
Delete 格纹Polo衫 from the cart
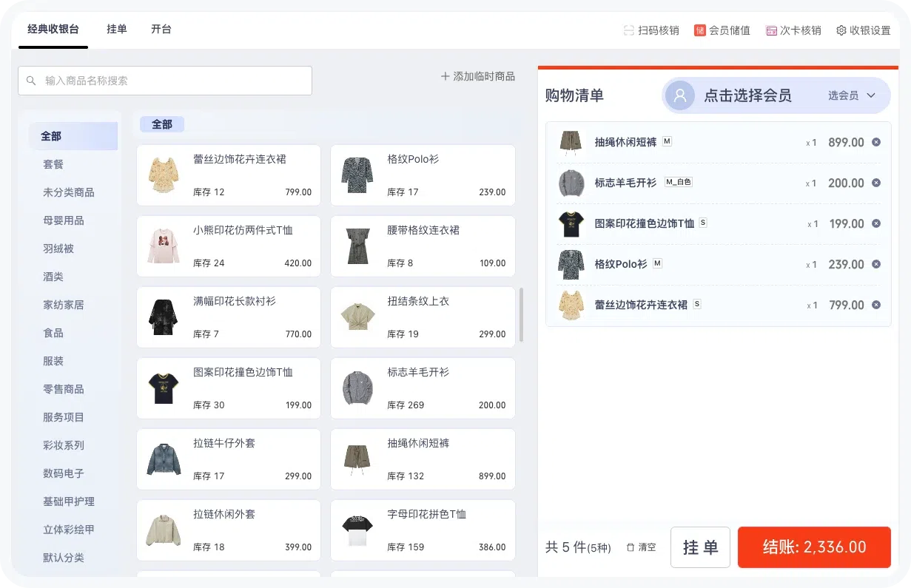pos(876,264)
